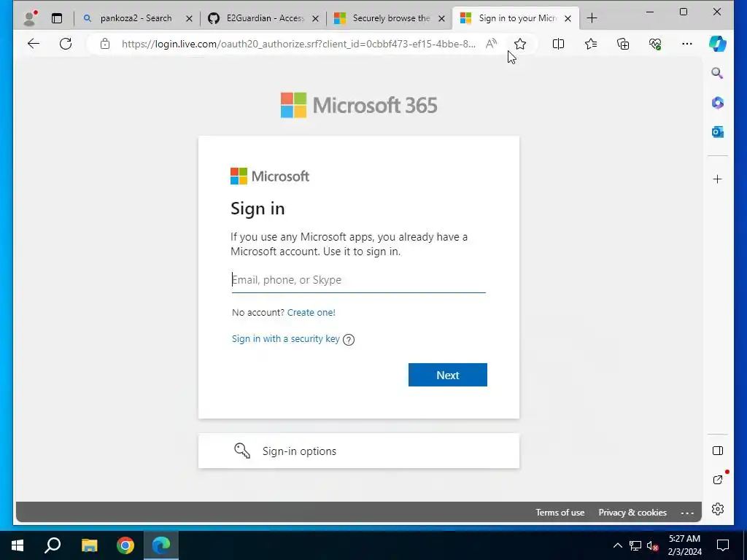Focus the Email, phone, or Skype field
The height and width of the screenshot is (560, 747).
[x=359, y=280]
